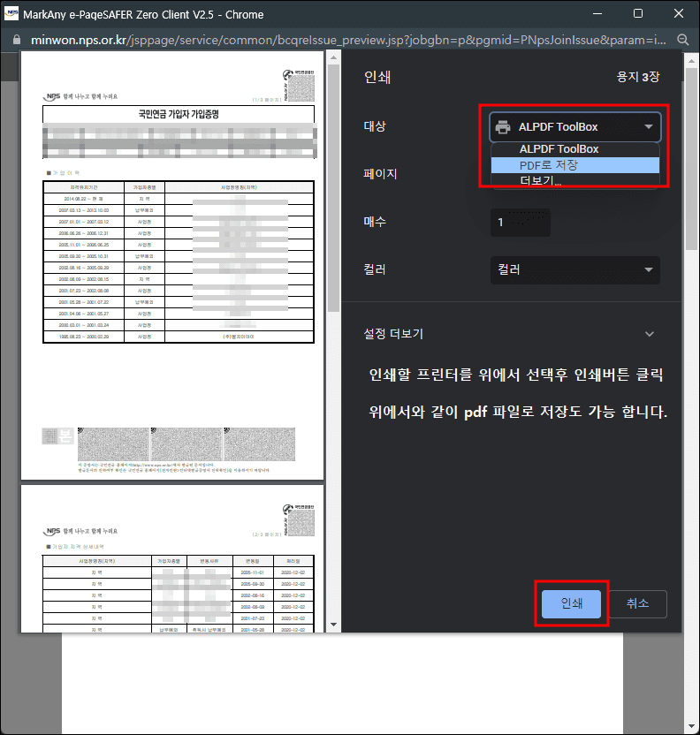Select the 더보기... destination option
Screen dimensions: 700x735
tap(574, 180)
